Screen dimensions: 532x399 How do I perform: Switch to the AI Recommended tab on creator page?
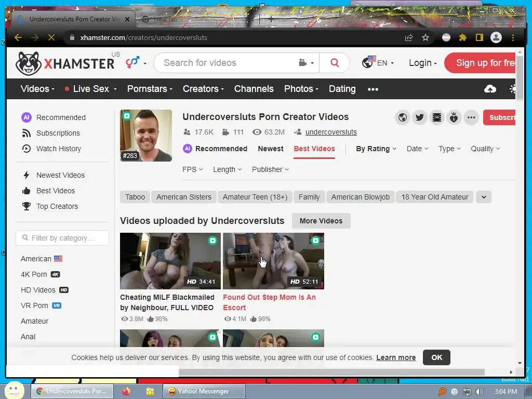pyautogui.click(x=215, y=149)
